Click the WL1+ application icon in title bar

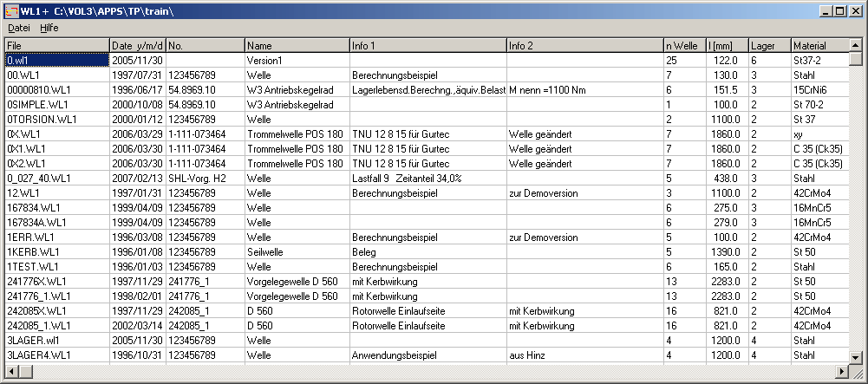coord(10,11)
